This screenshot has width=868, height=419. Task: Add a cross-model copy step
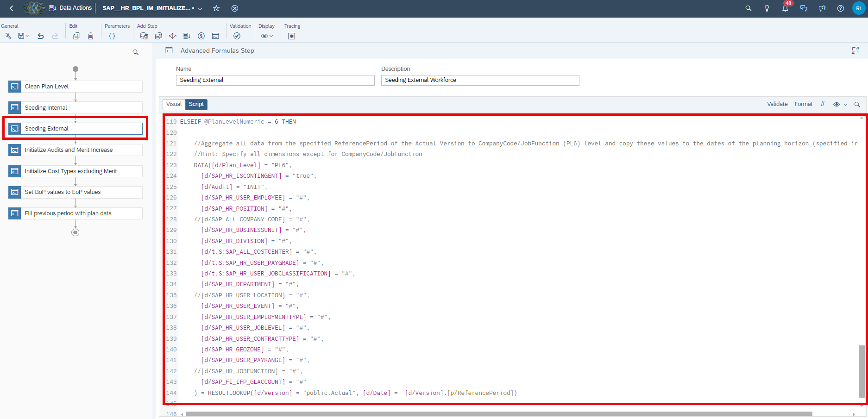tap(158, 36)
